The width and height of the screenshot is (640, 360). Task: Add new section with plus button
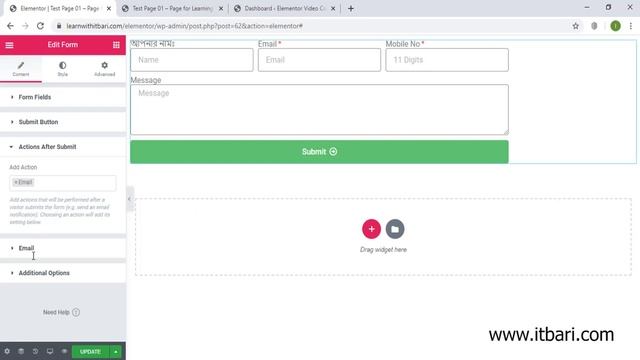coord(371,229)
